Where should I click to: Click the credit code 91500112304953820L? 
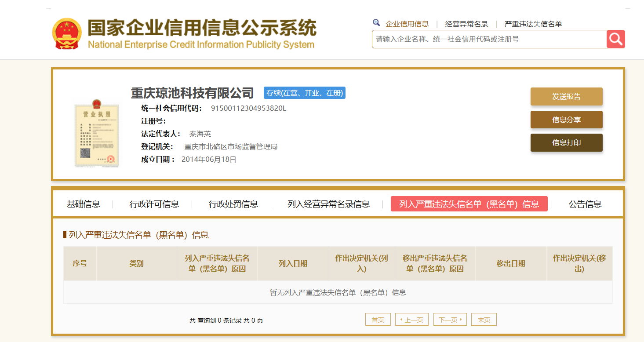coord(248,108)
